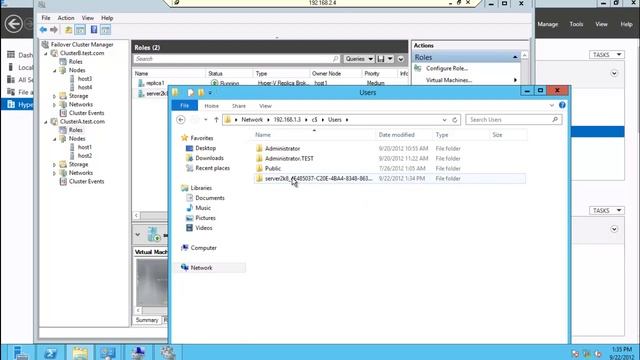This screenshot has width=640, height=360.
Task: Click the forward arrow in Failover Cluster Manager toolbar
Action: point(54,30)
